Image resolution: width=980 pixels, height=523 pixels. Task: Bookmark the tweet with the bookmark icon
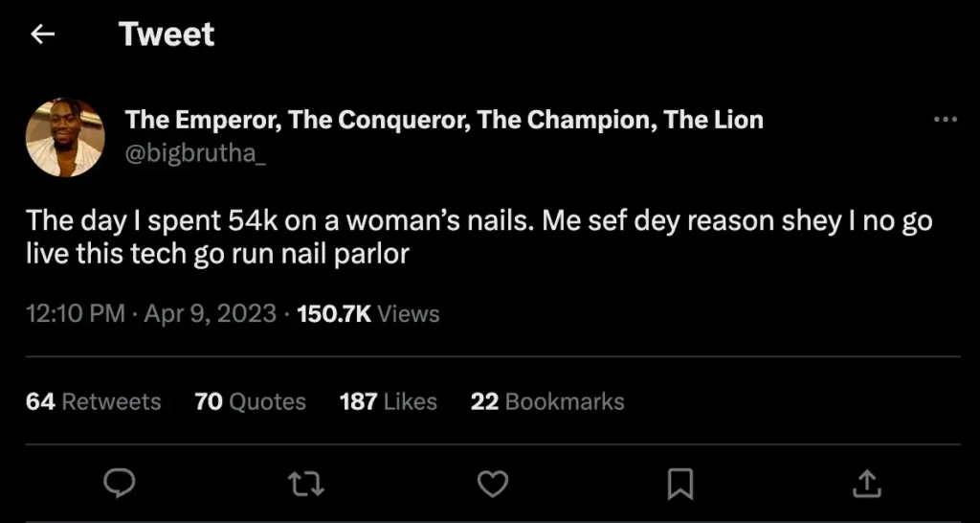(x=679, y=484)
